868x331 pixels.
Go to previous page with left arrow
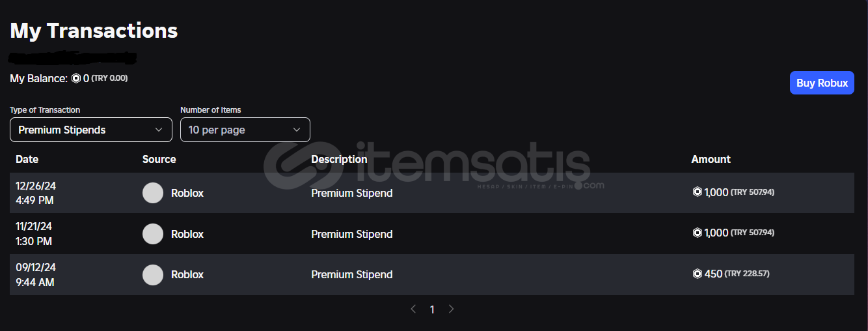point(413,309)
